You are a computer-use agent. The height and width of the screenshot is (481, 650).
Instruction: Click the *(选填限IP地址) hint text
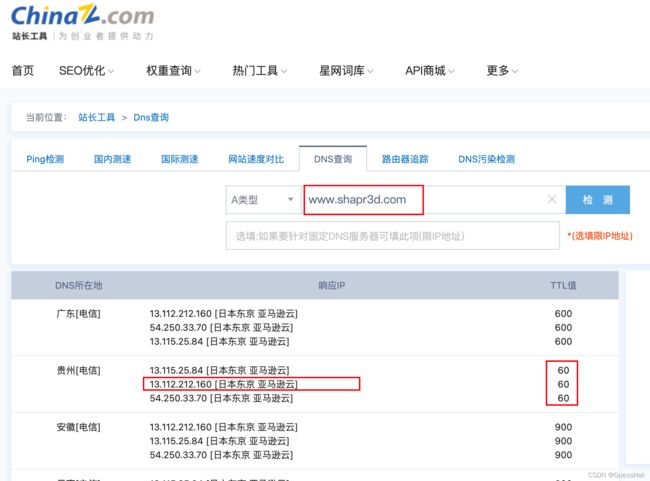[600, 236]
